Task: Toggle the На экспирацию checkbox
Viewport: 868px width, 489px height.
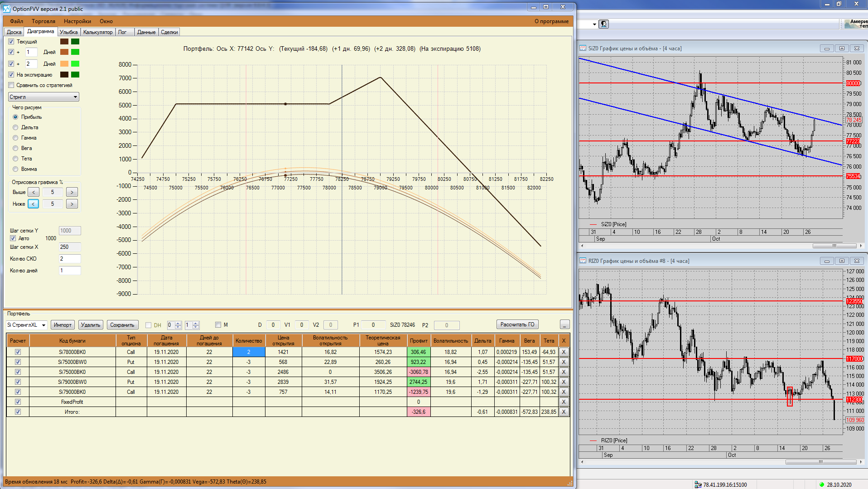Action: (x=11, y=75)
